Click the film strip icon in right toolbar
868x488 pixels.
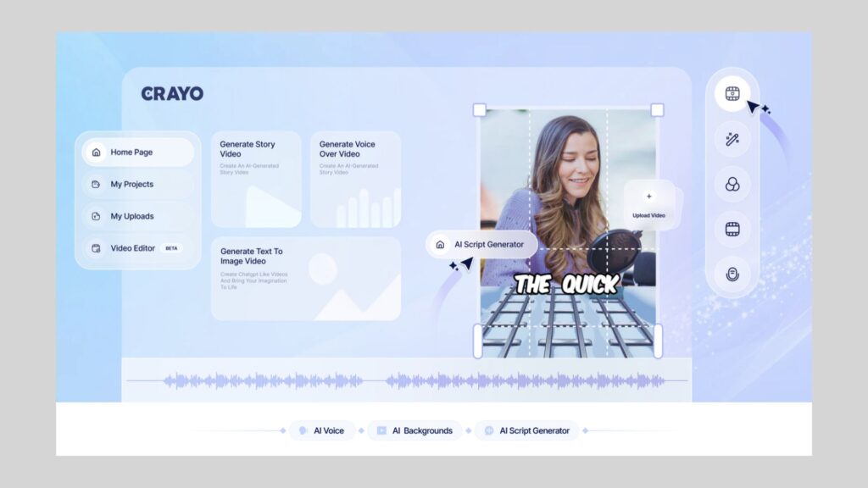click(x=732, y=229)
